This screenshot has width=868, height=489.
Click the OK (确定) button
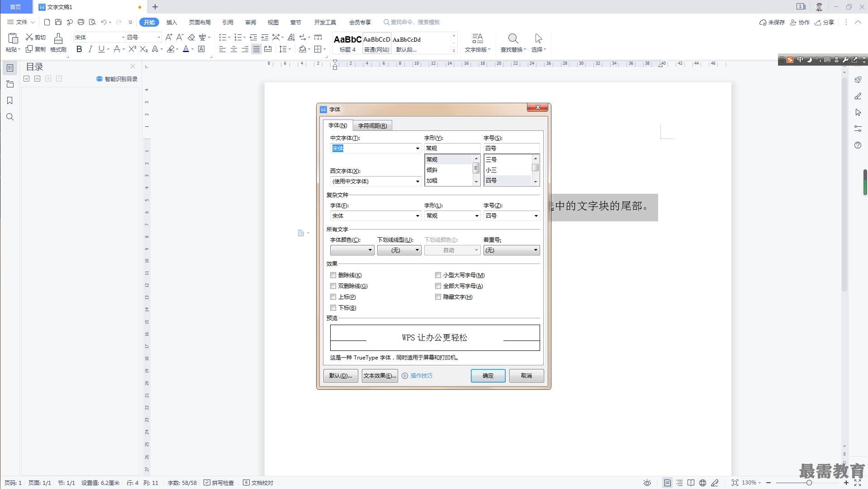click(x=488, y=376)
